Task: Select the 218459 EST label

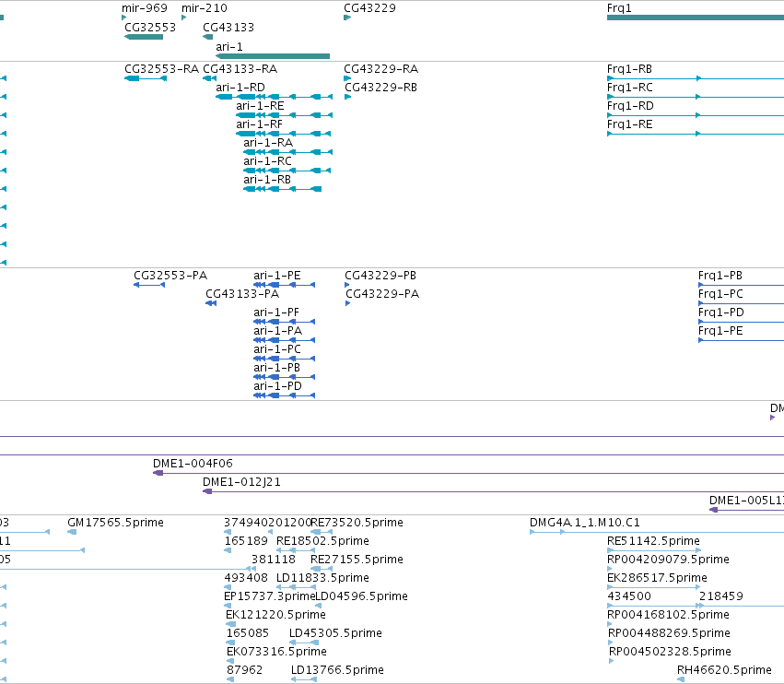Action: pos(721,596)
